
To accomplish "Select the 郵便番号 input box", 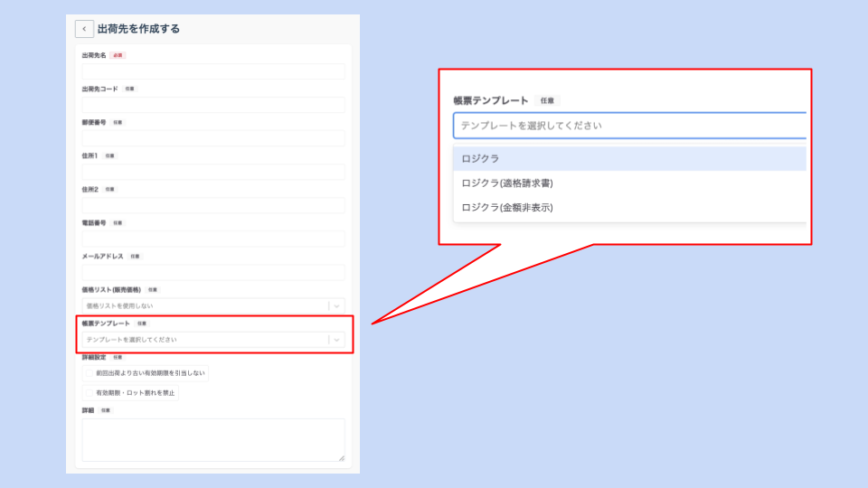I will [x=213, y=138].
